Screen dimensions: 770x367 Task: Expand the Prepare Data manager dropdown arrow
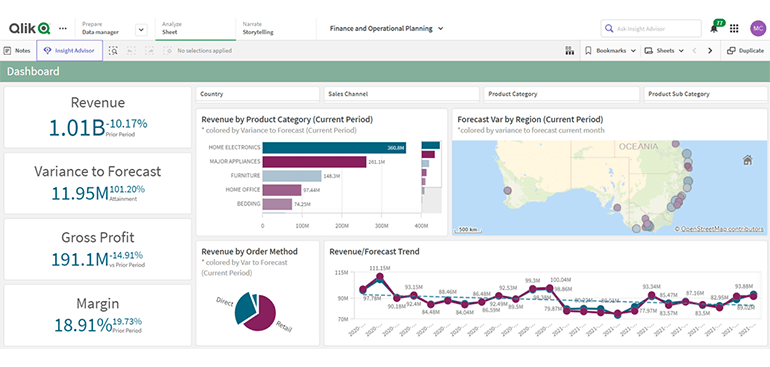pos(141,30)
